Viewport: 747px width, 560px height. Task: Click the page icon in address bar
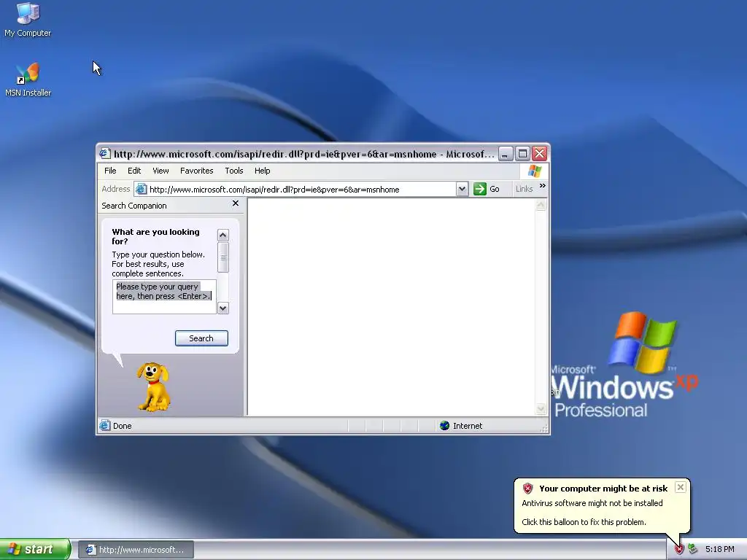[141, 189]
